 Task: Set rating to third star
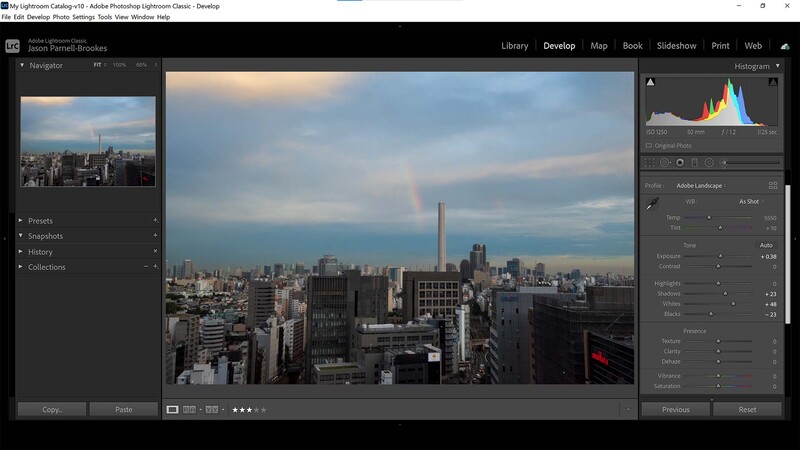249,410
